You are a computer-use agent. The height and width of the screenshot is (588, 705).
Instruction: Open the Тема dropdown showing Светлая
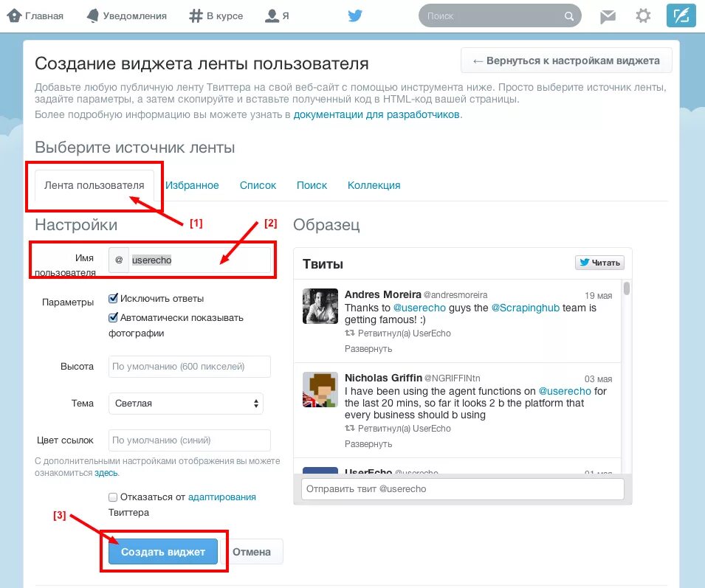pyautogui.click(x=186, y=404)
